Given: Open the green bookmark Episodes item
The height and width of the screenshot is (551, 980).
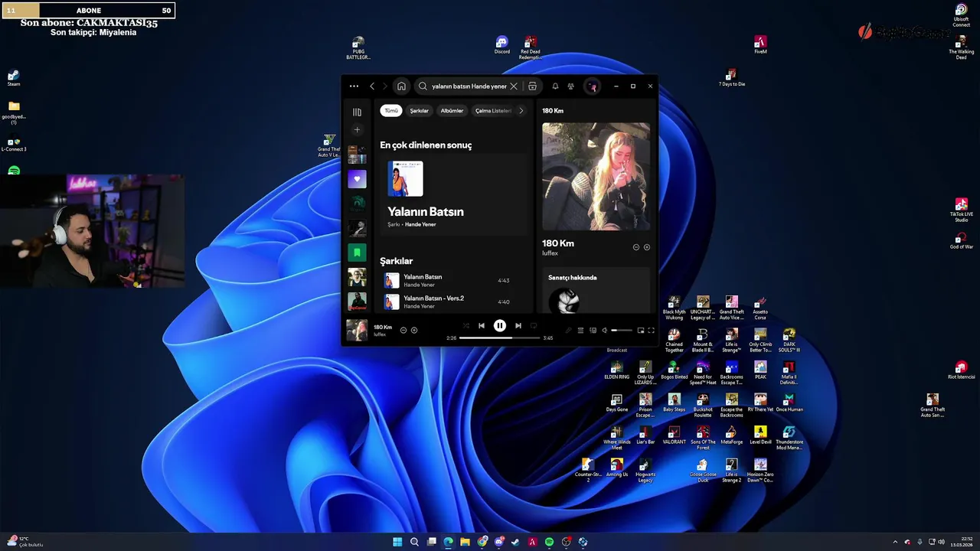Looking at the screenshot, I should (x=357, y=252).
